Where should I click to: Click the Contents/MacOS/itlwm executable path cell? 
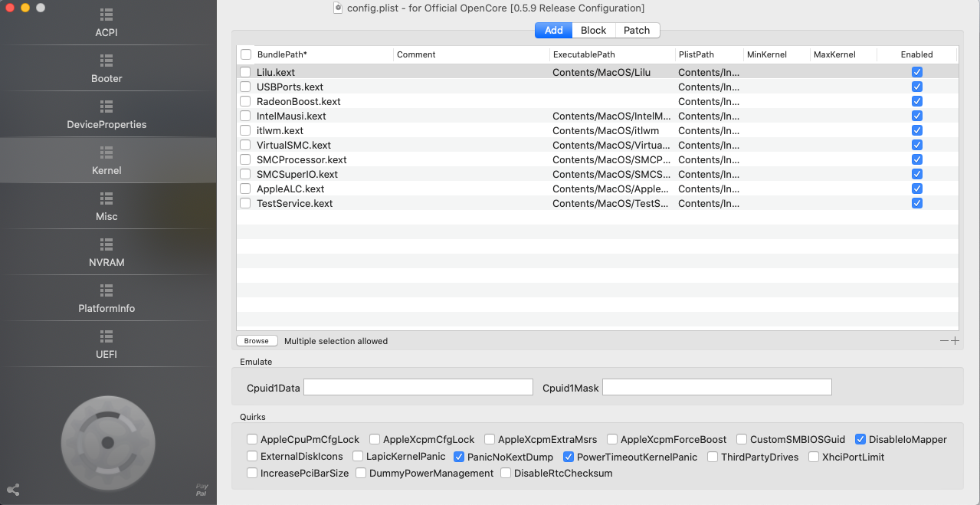click(605, 130)
